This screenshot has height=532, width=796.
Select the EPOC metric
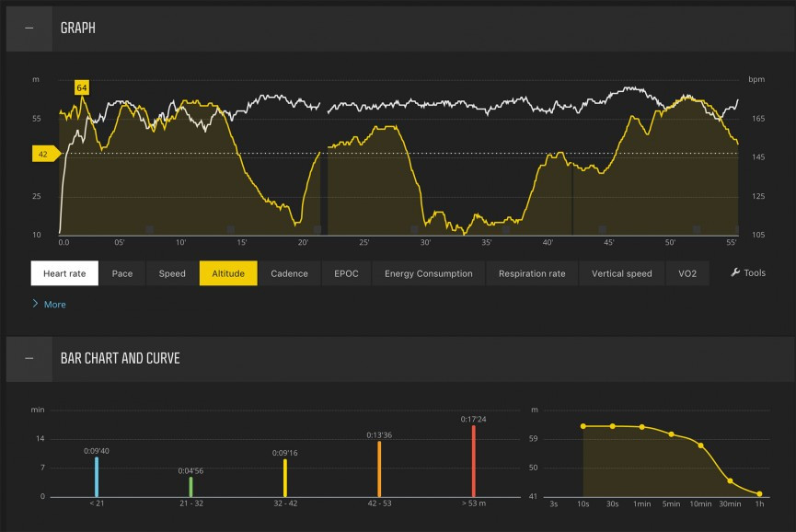tap(346, 272)
